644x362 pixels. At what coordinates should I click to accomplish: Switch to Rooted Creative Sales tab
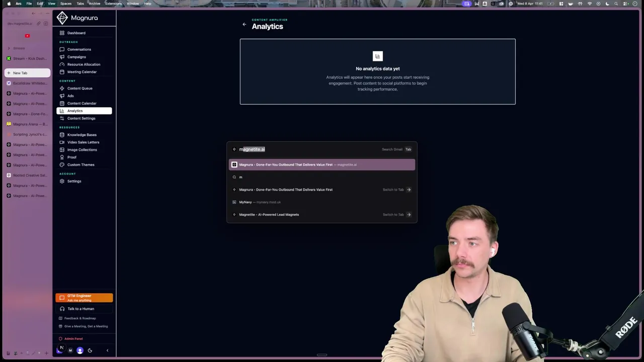click(x=27, y=175)
